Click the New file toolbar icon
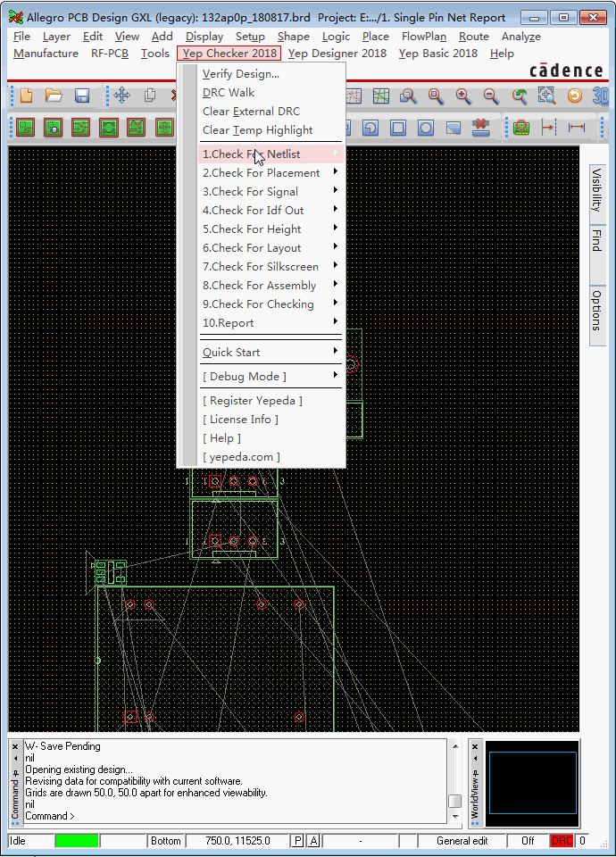 point(26,96)
